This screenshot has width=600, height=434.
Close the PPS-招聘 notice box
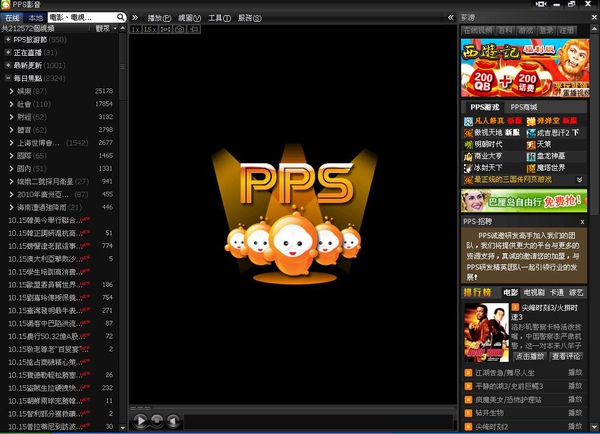582,222
